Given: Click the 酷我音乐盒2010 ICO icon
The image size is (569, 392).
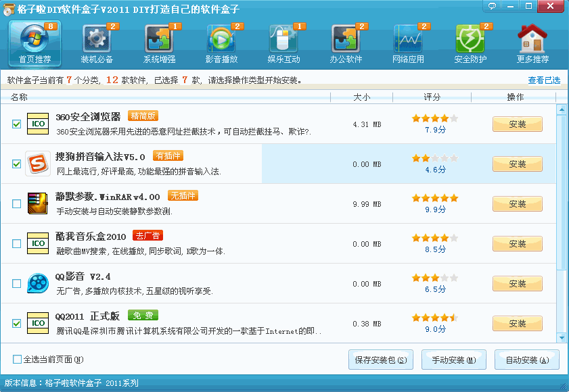Looking at the screenshot, I should point(38,243).
